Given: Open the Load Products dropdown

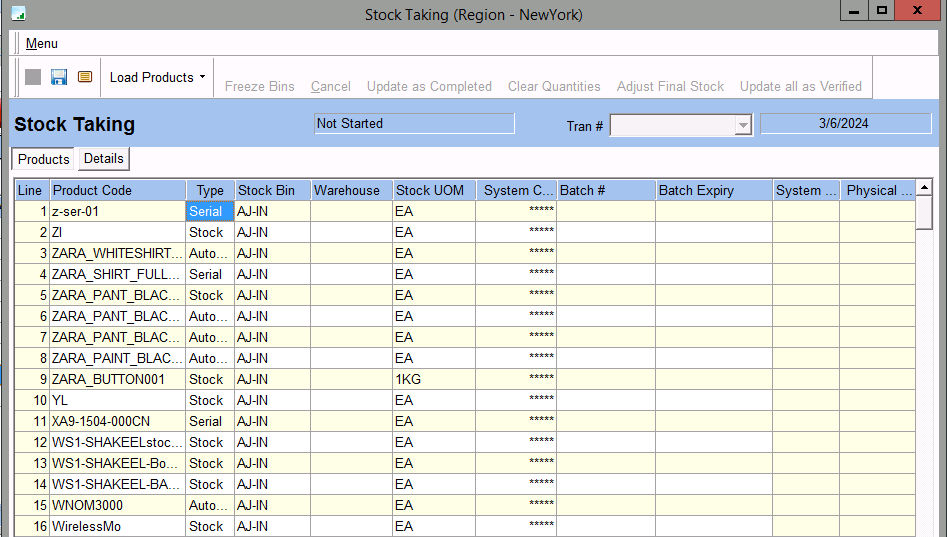Looking at the screenshot, I should (157, 77).
